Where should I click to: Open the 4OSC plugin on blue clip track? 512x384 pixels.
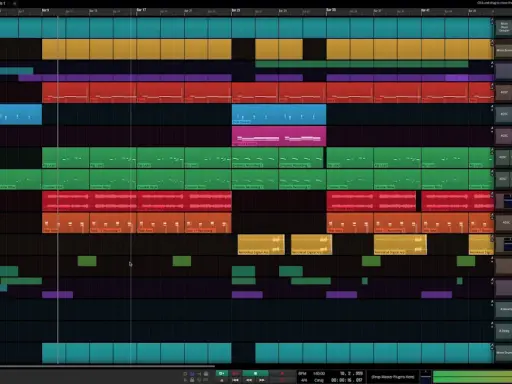point(504,114)
